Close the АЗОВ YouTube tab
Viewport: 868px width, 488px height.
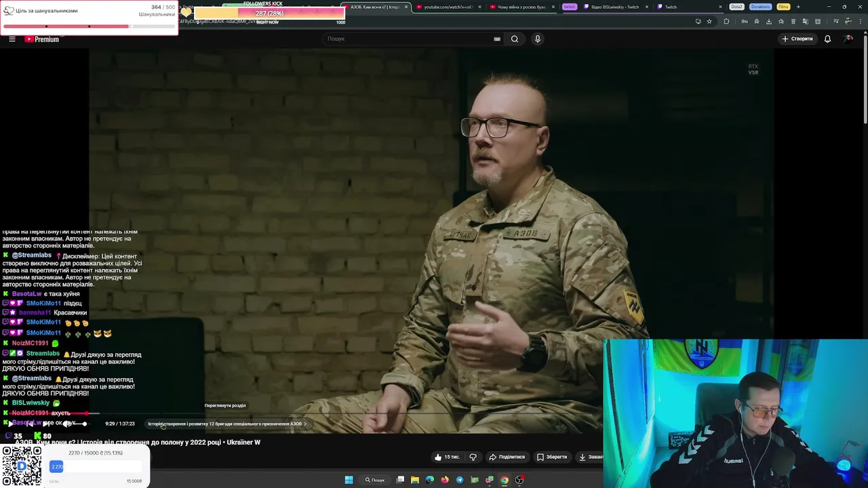coord(406,7)
